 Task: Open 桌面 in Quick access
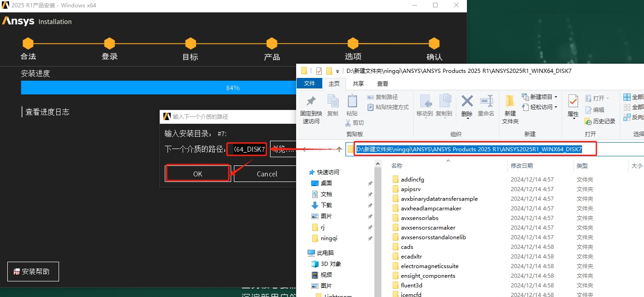click(322, 183)
